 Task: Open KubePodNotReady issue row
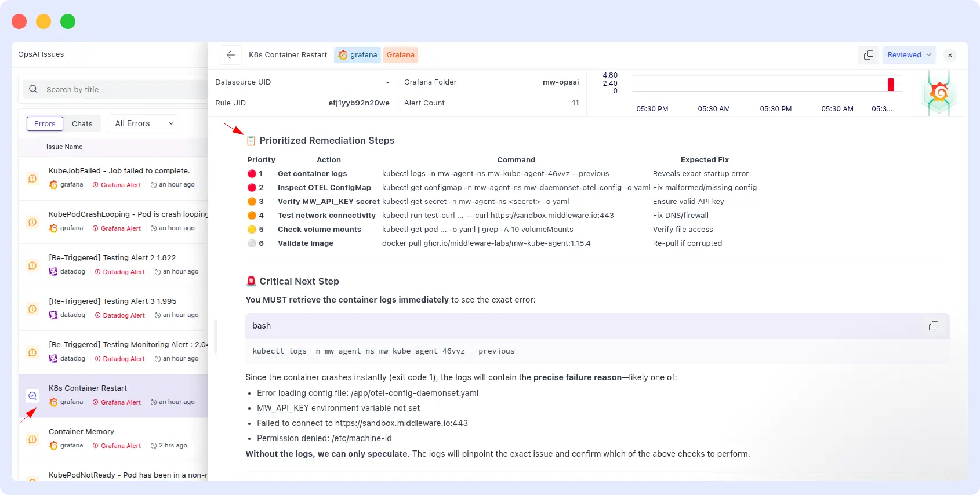click(113, 472)
